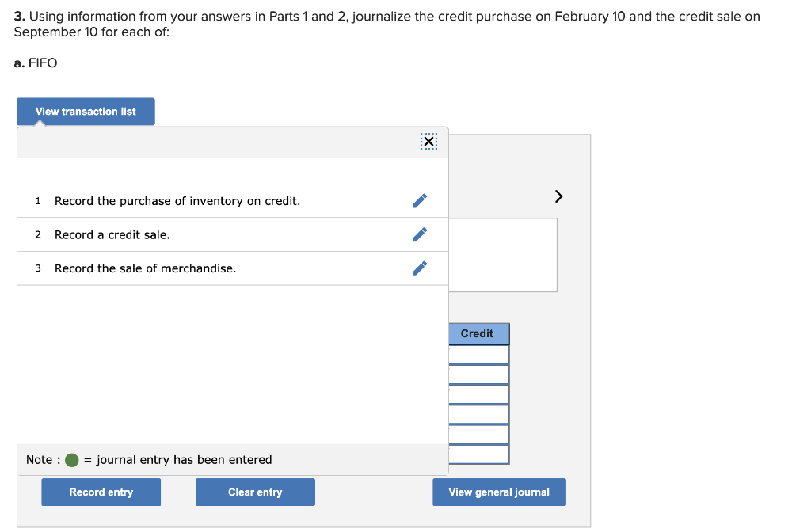This screenshot has width=811, height=532.
Task: Click the transaction description box
Action: coord(503,255)
